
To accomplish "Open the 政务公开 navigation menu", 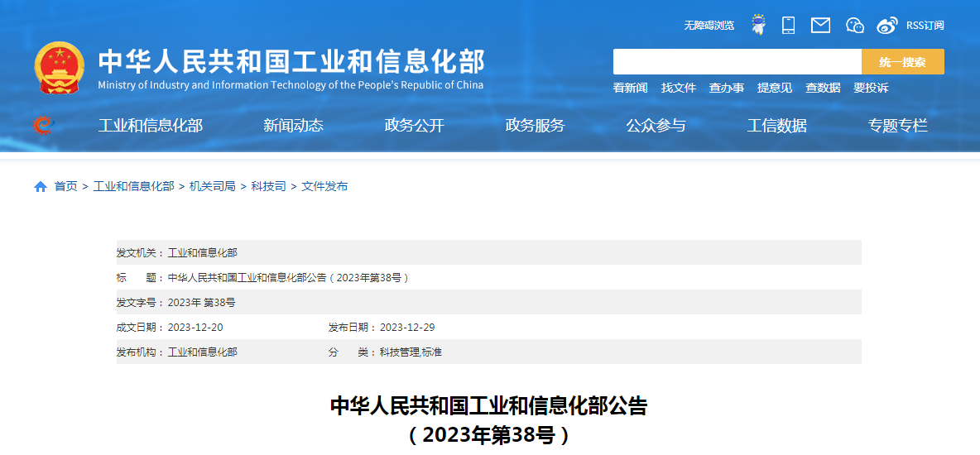I will 414,126.
